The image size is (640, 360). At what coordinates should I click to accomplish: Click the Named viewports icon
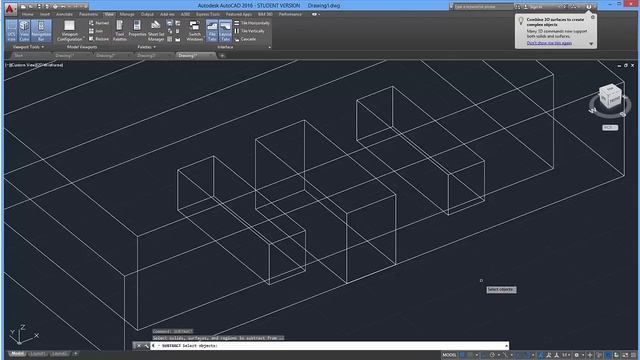click(91, 23)
